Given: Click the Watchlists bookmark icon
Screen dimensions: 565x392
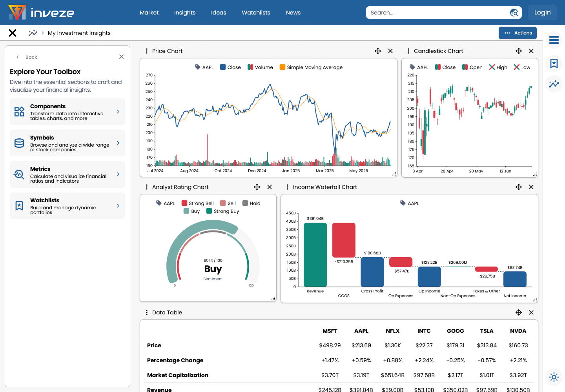Looking at the screenshot, I should [x=19, y=206].
